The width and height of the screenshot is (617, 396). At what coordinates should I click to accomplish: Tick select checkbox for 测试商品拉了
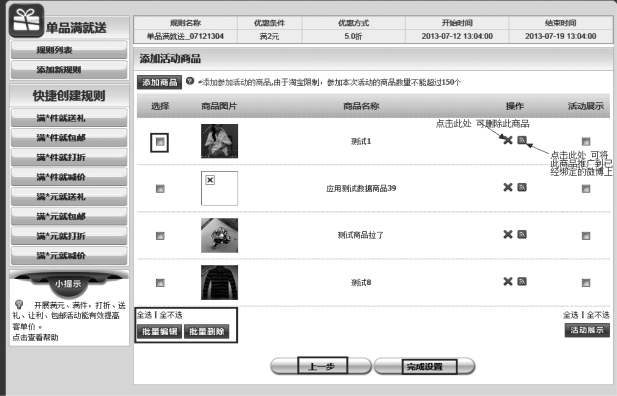pyautogui.click(x=160, y=236)
